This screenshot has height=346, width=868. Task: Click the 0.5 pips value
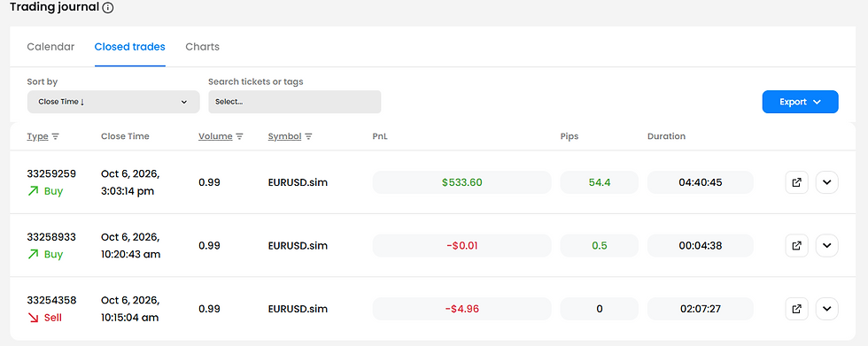pyautogui.click(x=600, y=245)
